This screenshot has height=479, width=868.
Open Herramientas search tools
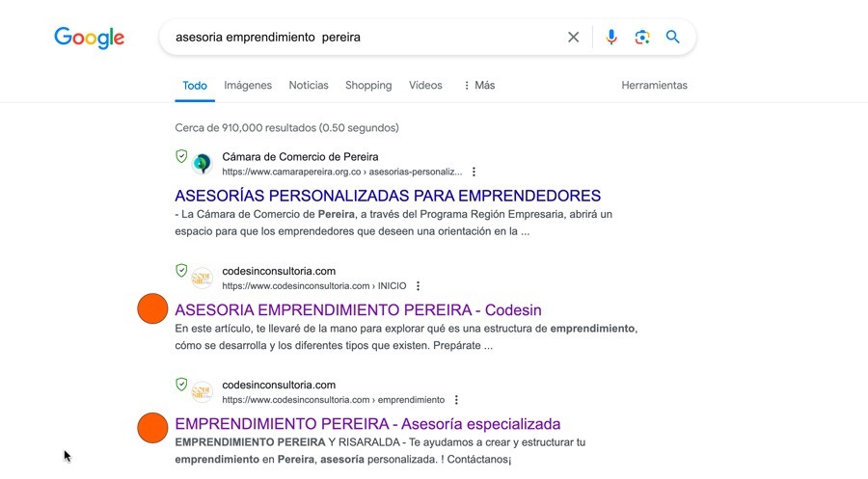coord(654,85)
